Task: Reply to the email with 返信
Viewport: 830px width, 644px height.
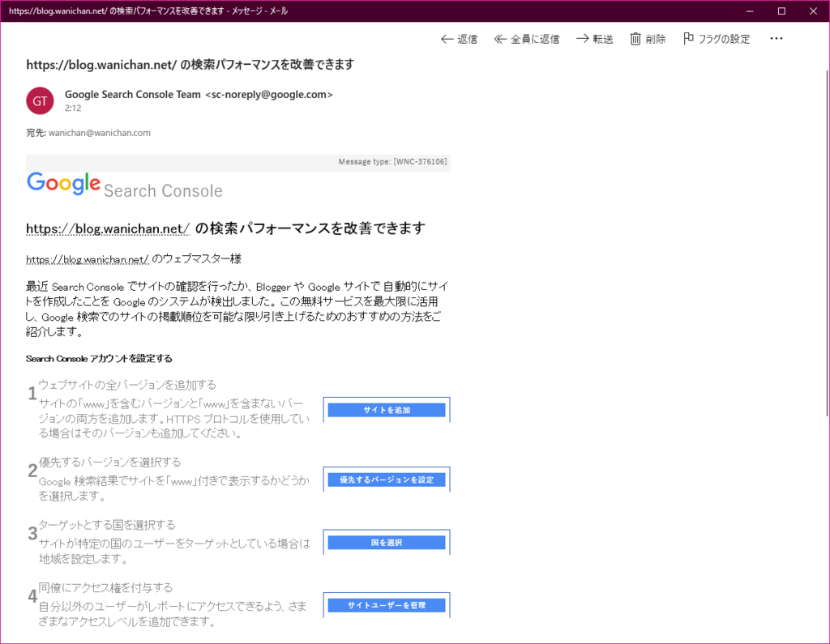Action: [x=459, y=39]
